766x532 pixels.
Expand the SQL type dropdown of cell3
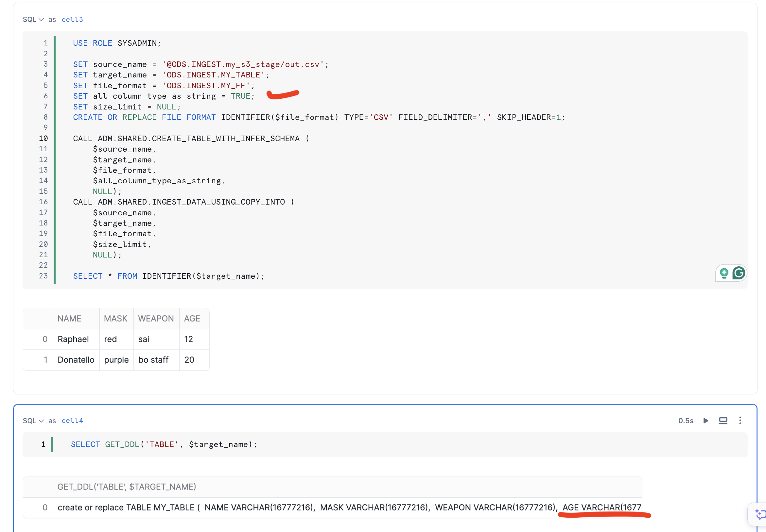point(33,20)
